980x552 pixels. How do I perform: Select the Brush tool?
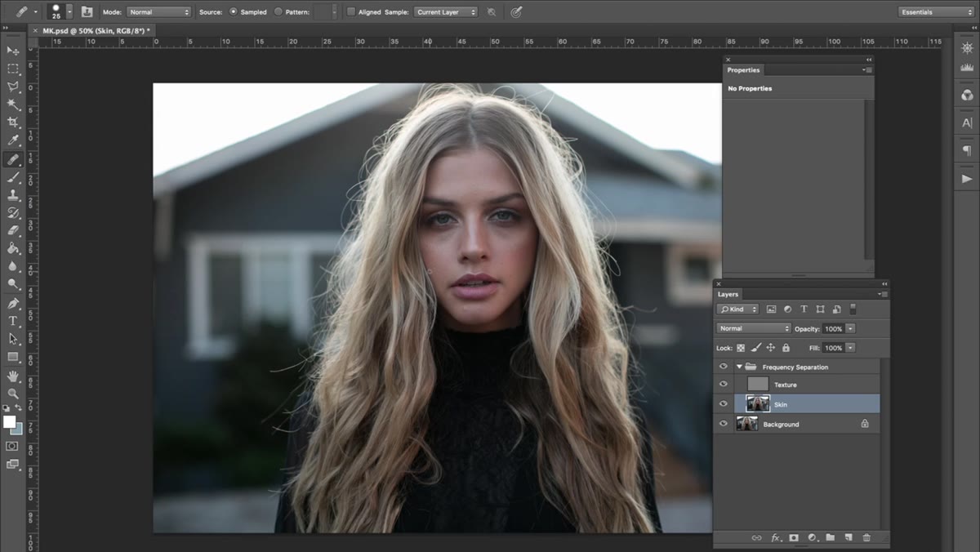point(13,177)
